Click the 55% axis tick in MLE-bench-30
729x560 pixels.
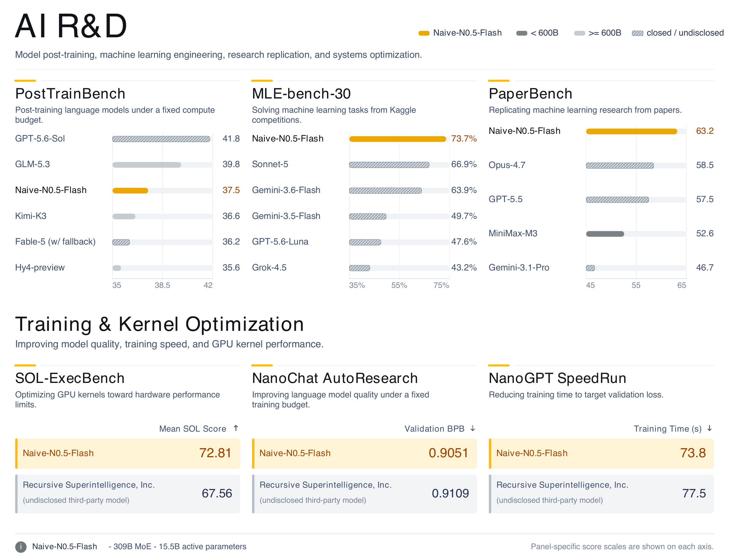(x=399, y=285)
